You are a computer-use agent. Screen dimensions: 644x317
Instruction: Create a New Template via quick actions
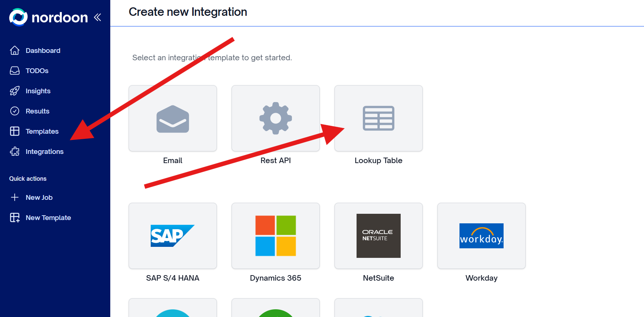[48, 217]
